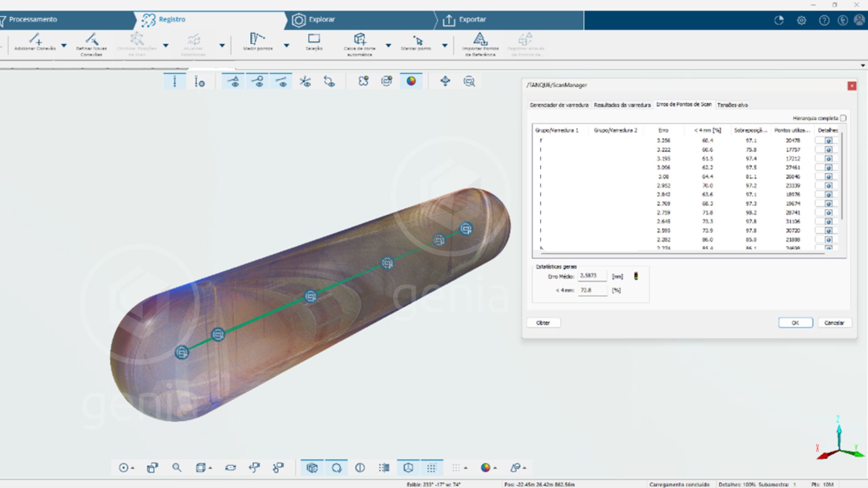Click the scan marker on the green line
The height and width of the screenshot is (488, 868).
click(x=310, y=296)
